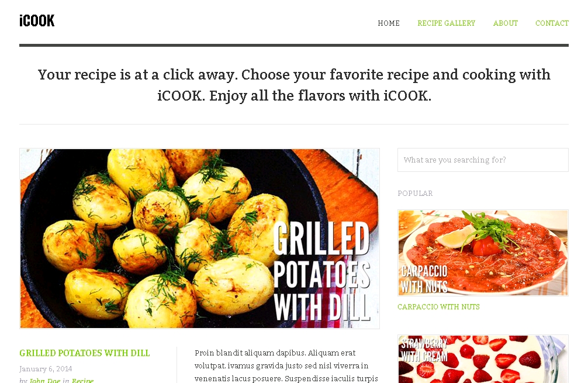View the Strawberry with Cream thumbnail
The height and width of the screenshot is (383, 588).
coord(483,359)
